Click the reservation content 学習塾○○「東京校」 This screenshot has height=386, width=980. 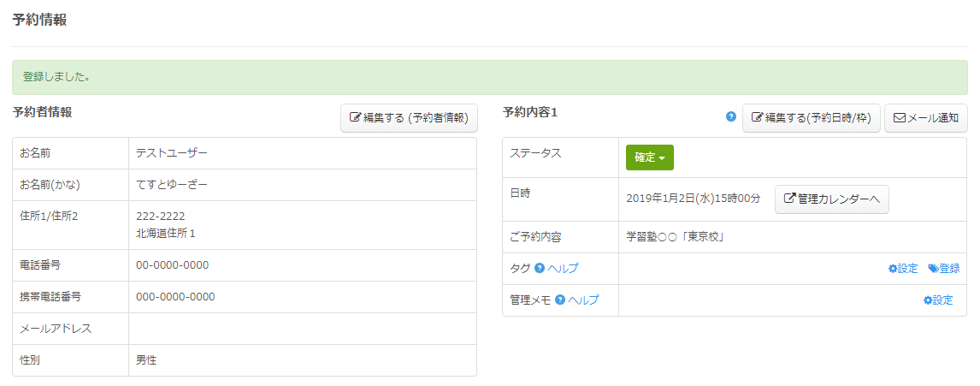pos(676,237)
